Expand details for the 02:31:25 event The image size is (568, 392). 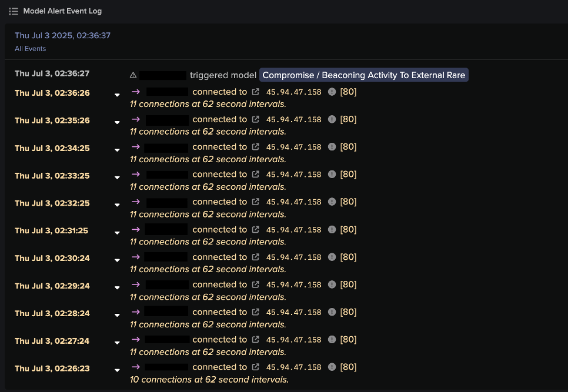coord(117,232)
